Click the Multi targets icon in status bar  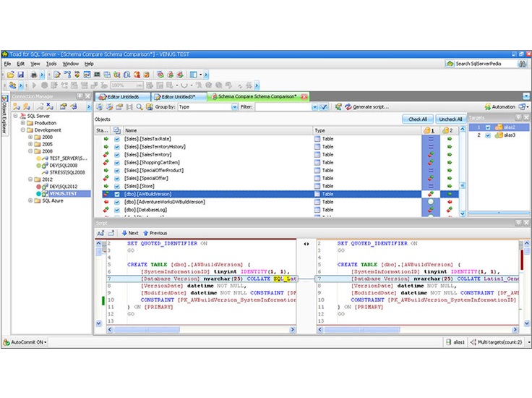473,342
